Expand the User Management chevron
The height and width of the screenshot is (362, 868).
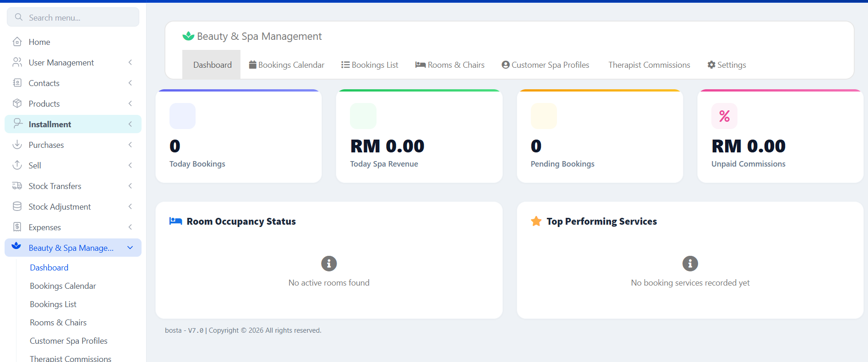[131, 62]
